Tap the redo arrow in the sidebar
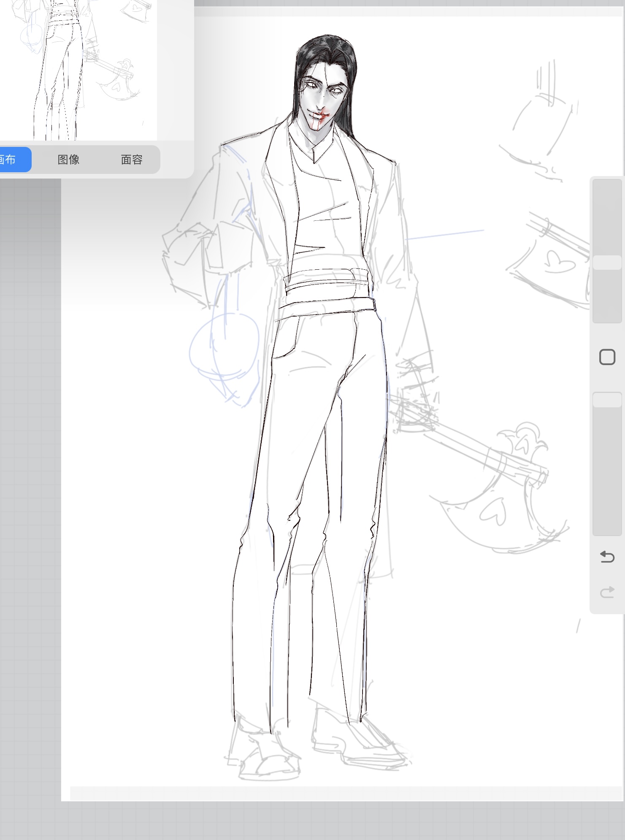Viewport: 625px width, 840px height. pos(607,592)
